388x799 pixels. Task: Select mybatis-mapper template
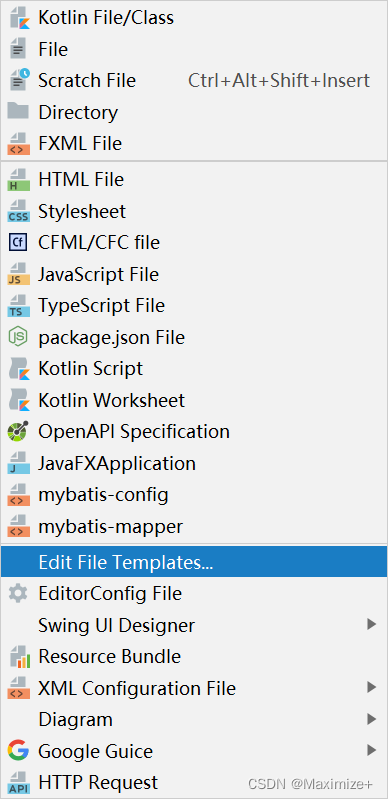tap(194, 526)
